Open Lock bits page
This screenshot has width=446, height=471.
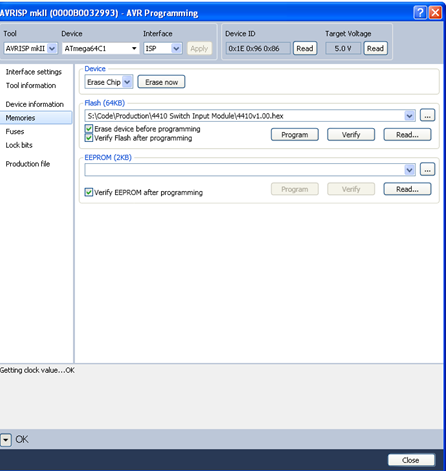19,145
